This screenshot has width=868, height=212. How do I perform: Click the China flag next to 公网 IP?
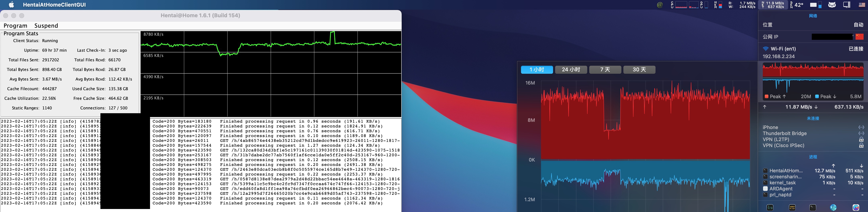(x=860, y=37)
